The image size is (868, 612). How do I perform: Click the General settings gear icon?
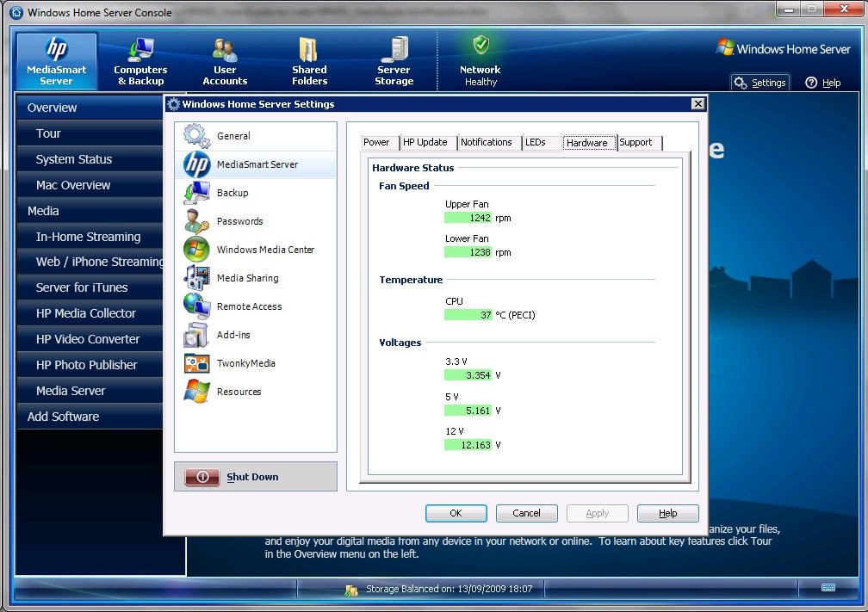point(197,136)
